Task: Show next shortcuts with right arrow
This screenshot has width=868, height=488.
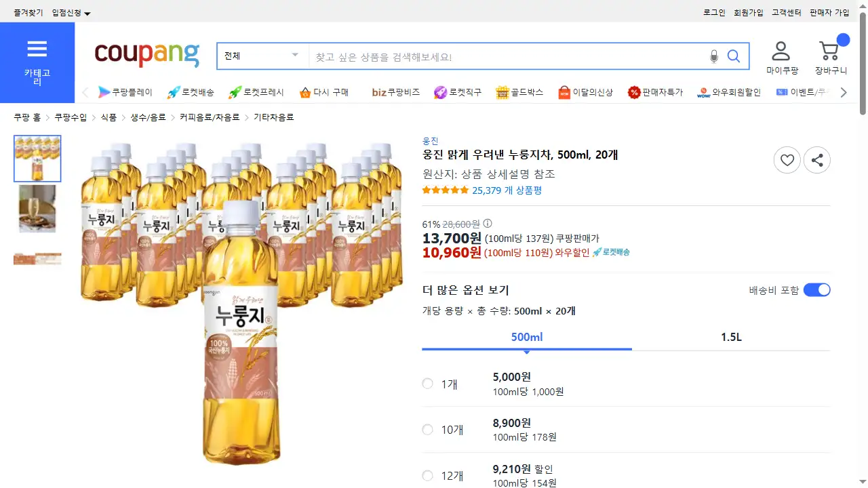Action: coord(844,92)
